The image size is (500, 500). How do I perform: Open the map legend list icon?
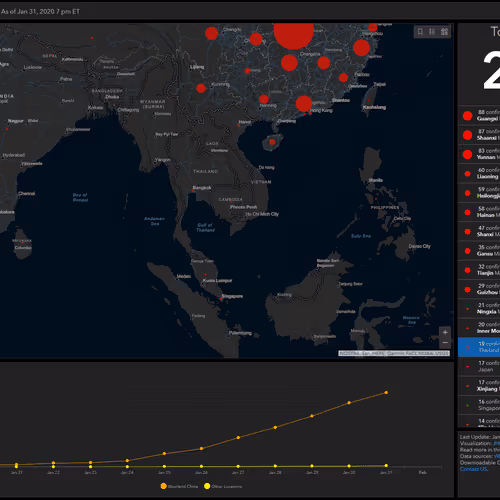pyautogui.click(x=432, y=32)
